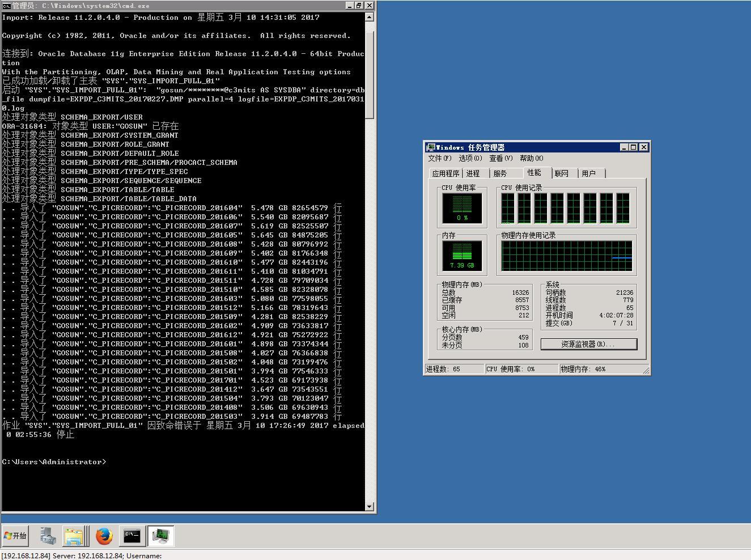The width and height of the screenshot is (751, 560).
Task: Click the CPU 使用率 gauge
Action: pyautogui.click(x=462, y=208)
